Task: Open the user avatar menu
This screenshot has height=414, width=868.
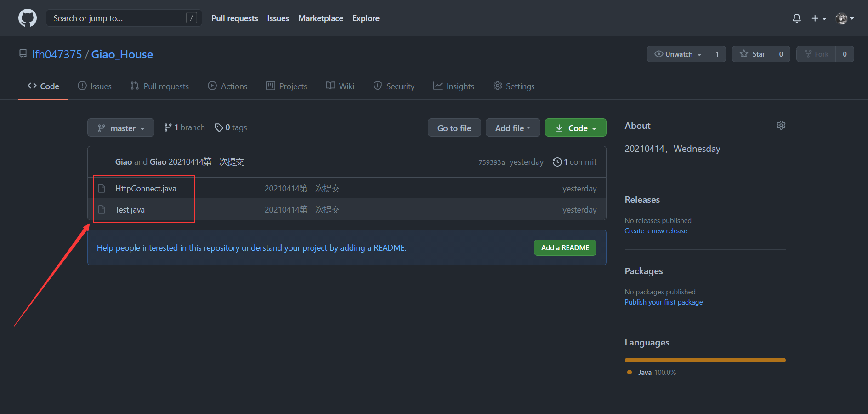Action: [x=845, y=18]
